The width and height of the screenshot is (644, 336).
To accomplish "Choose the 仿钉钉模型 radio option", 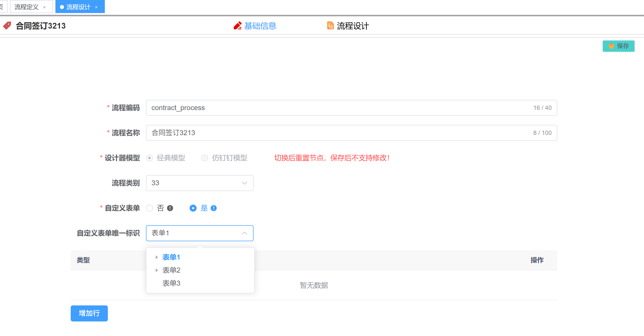I will click(205, 158).
